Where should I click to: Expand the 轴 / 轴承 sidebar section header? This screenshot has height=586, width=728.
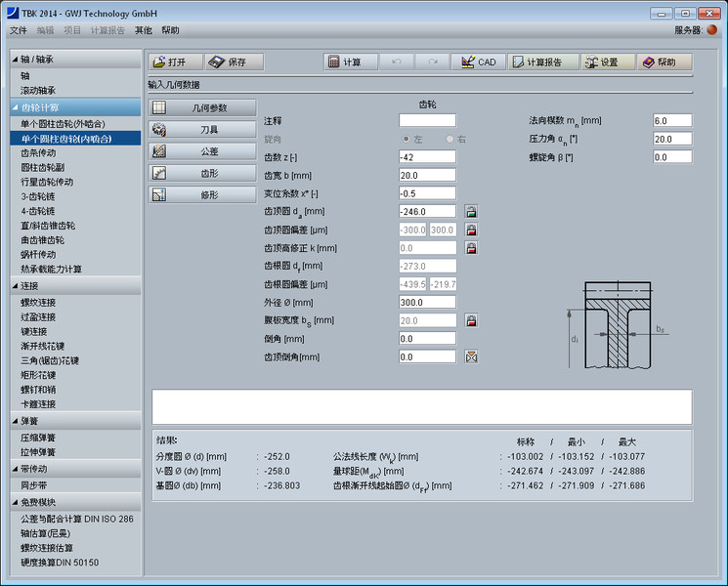74,60
